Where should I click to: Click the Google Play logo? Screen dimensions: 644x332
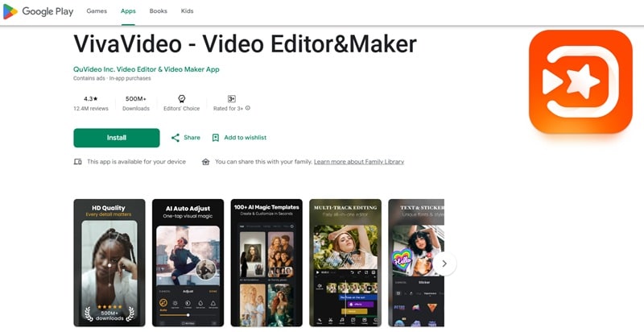tap(38, 11)
